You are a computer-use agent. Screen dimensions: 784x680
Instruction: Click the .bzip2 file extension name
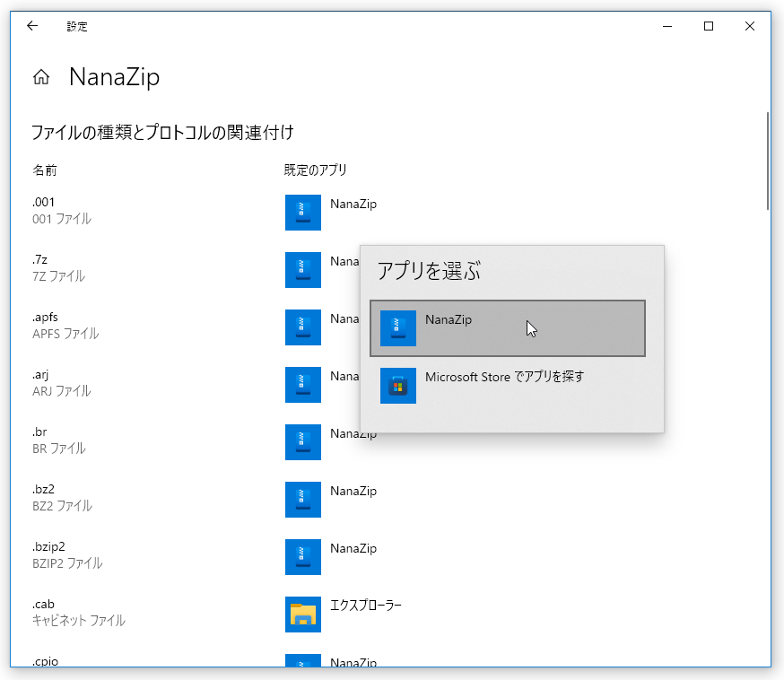pyautogui.click(x=48, y=546)
